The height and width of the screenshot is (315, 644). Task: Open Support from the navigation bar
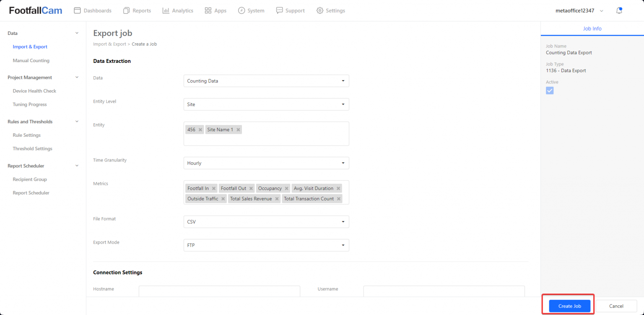pyautogui.click(x=290, y=10)
